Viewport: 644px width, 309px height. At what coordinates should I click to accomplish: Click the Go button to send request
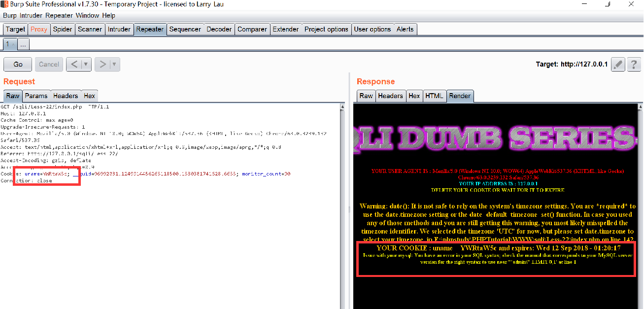tap(18, 64)
